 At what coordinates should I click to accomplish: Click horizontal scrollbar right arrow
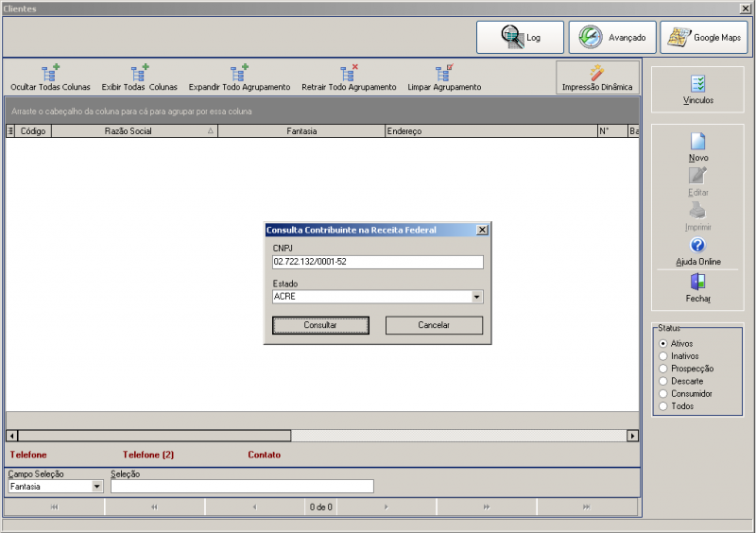(x=632, y=436)
